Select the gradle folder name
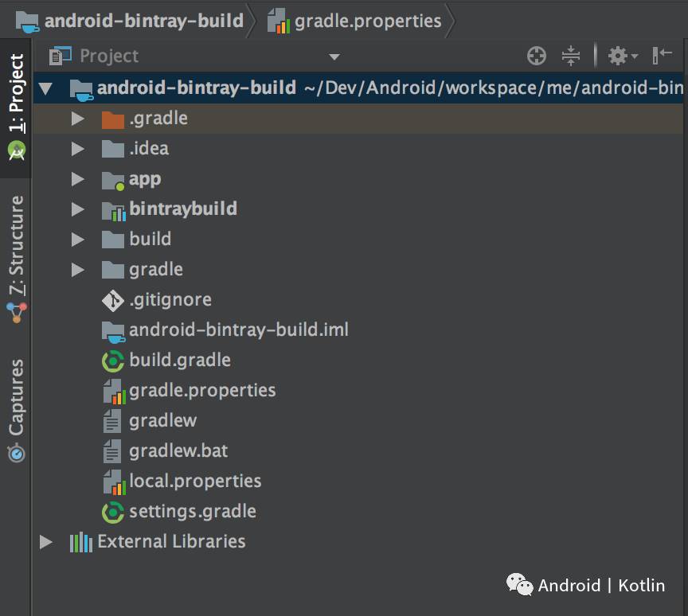Screen dimensions: 688x616 [x=156, y=270]
